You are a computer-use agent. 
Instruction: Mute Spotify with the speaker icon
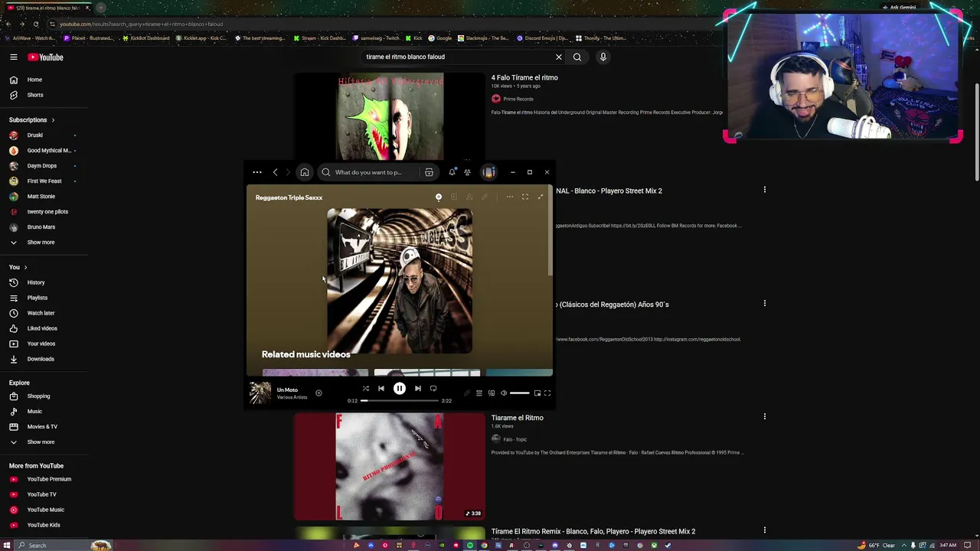(x=504, y=393)
